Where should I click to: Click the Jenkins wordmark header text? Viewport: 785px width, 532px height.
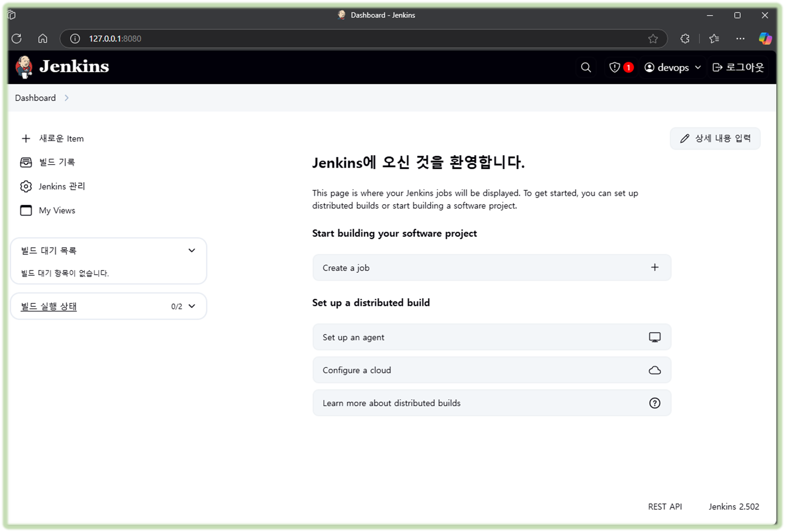tap(74, 66)
